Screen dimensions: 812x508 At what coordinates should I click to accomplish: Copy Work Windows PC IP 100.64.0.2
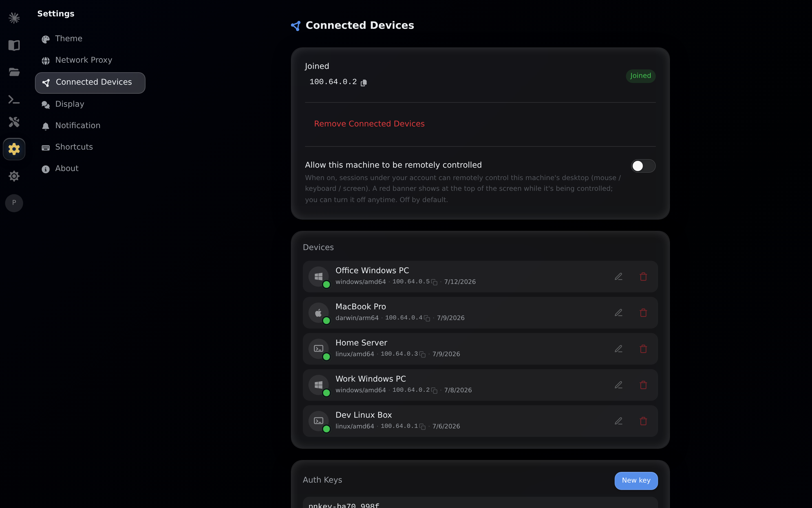coord(434,390)
